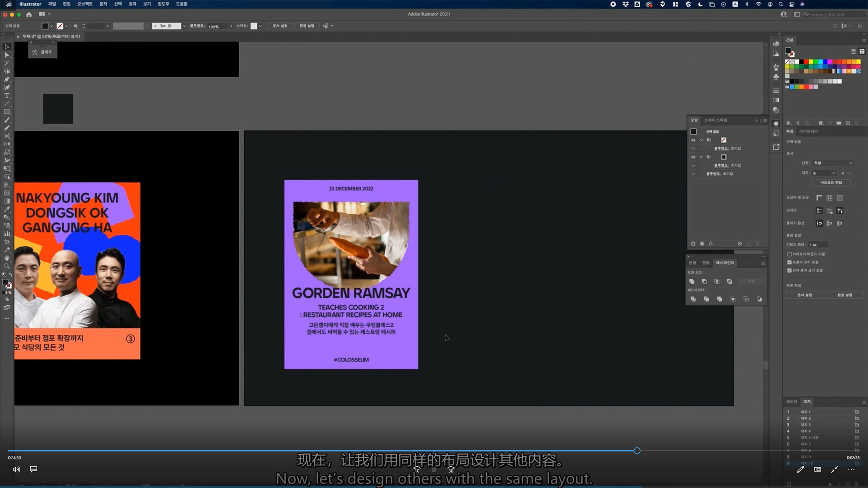Select the Curvature tool
868x488 pixels.
(x=7, y=87)
